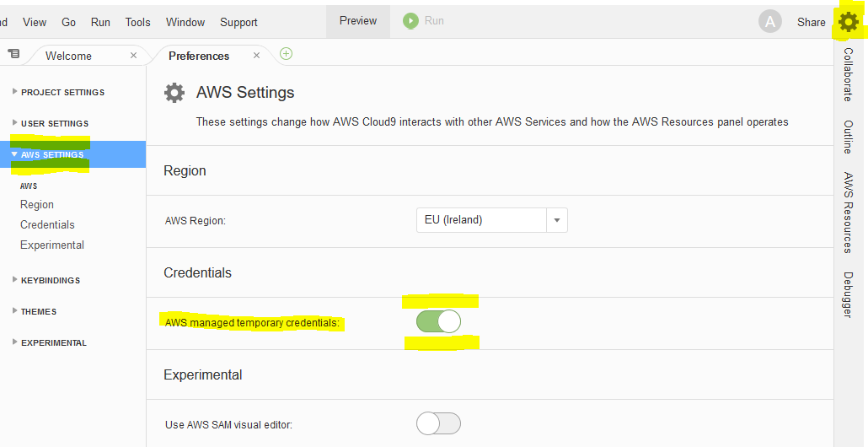
Task: Enable Use AWS SAM visual editor
Action: [438, 423]
